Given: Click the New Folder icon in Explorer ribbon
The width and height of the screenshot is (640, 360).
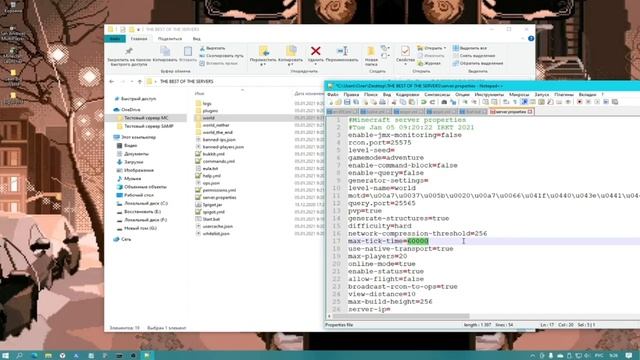Looking at the screenshot, I should 371,51.
